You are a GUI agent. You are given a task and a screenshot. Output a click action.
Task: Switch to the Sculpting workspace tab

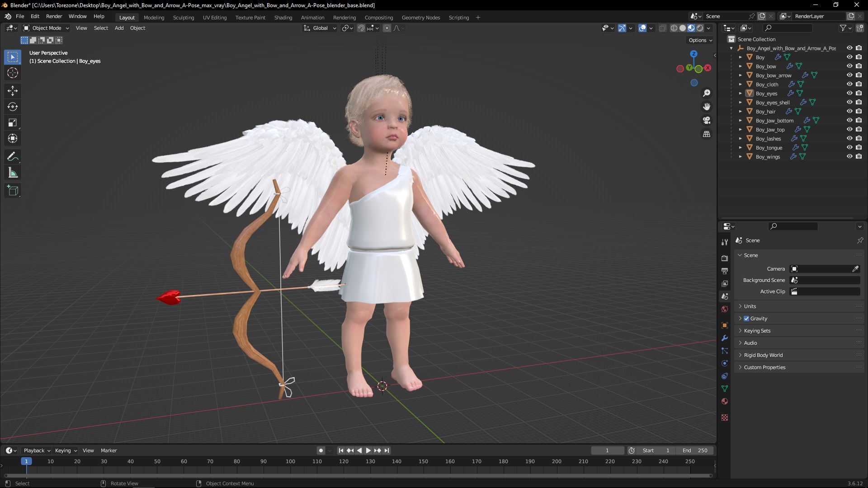click(x=184, y=18)
